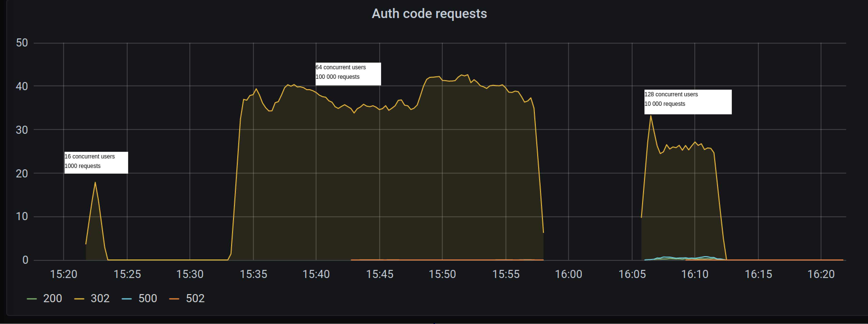Click the 15:50 x-axis time label
This screenshot has width=868, height=324.
pyautogui.click(x=443, y=274)
